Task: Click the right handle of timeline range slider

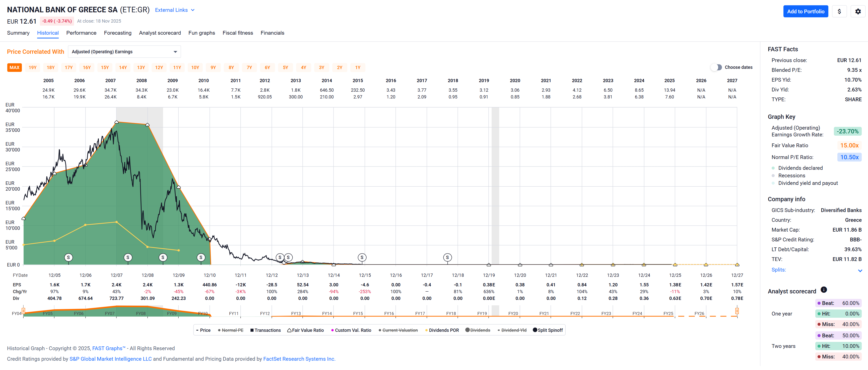Action: pyautogui.click(x=737, y=311)
